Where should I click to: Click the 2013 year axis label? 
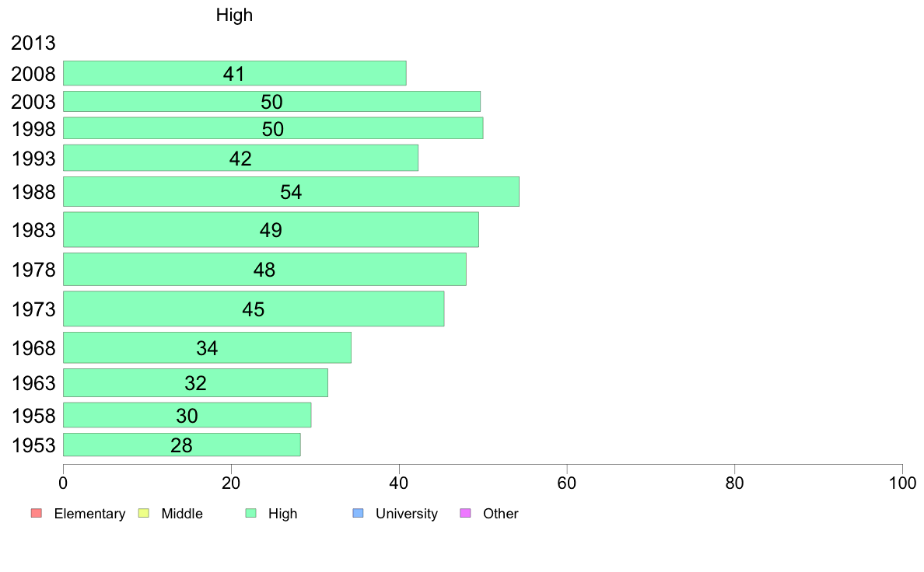[x=33, y=43]
